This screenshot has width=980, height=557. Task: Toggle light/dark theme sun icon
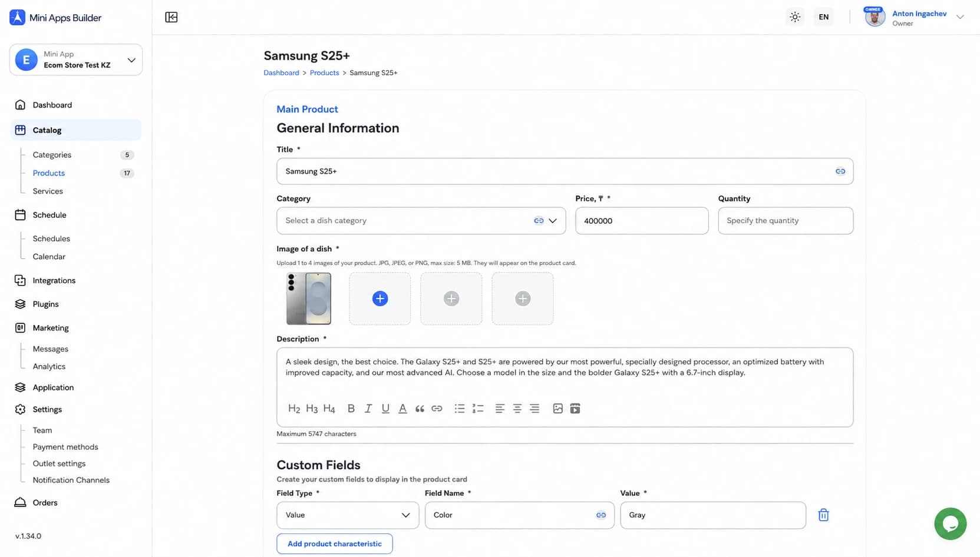coord(795,17)
